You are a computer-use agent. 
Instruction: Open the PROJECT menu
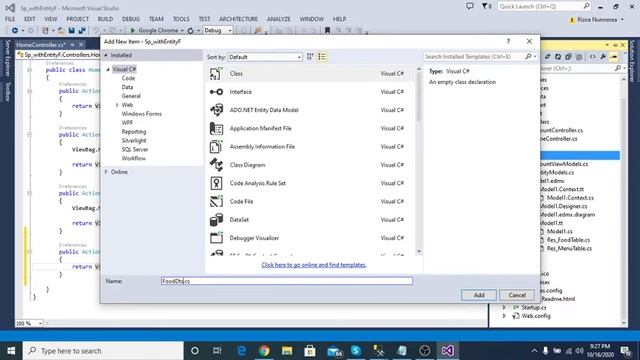pos(77,19)
